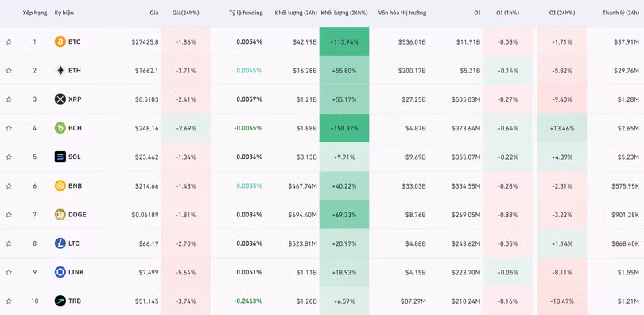Screen dimensions: 644x315
Task: Favorite ETH with its star icon
Action: (x=9, y=71)
